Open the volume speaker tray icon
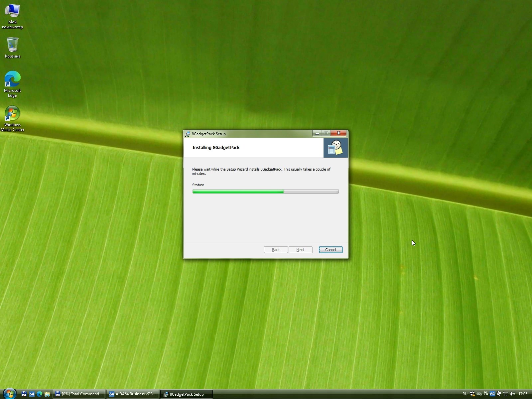Screen dimensions: 532x399 click(x=512, y=394)
